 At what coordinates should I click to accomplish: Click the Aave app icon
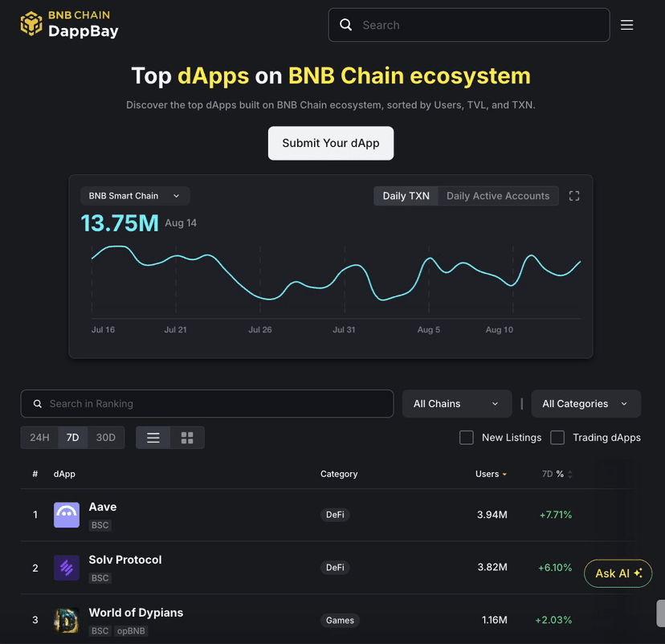pos(67,515)
